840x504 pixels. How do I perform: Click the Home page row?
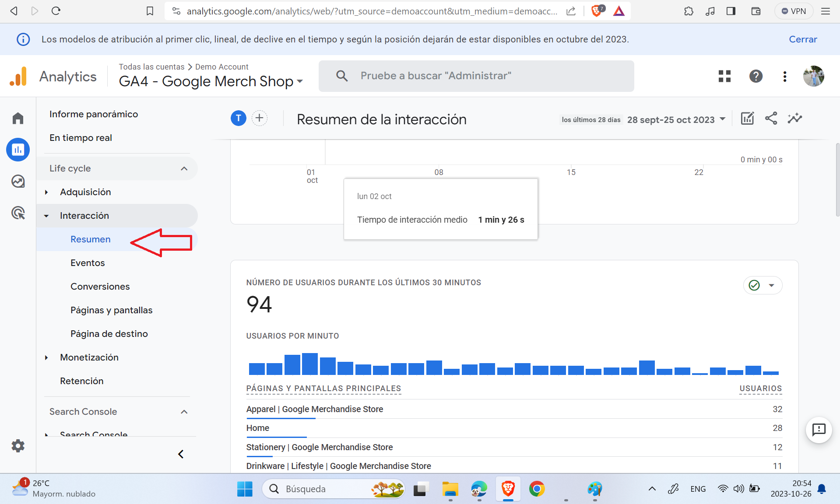click(x=514, y=428)
